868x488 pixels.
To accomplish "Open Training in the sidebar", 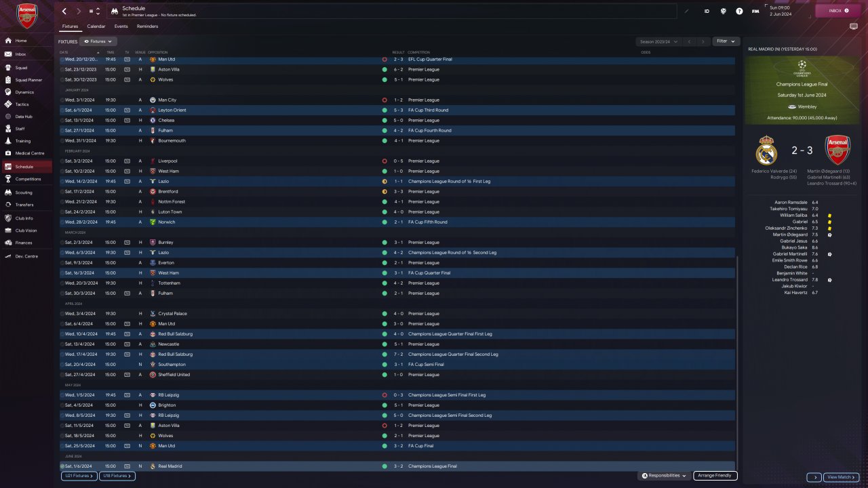I will (x=26, y=141).
